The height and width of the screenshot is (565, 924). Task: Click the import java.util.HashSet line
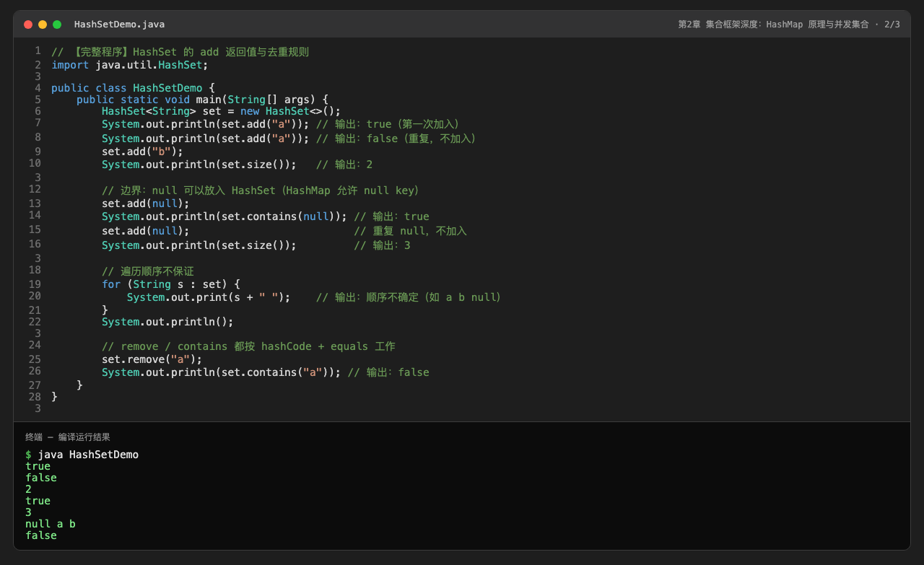pos(130,65)
